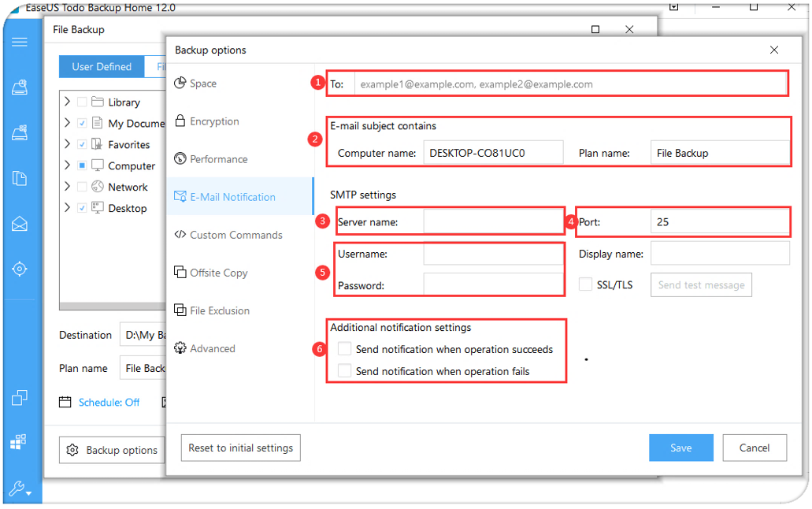Expand the Library tree node
Viewport: 812px width, 509px height.
[x=67, y=101]
